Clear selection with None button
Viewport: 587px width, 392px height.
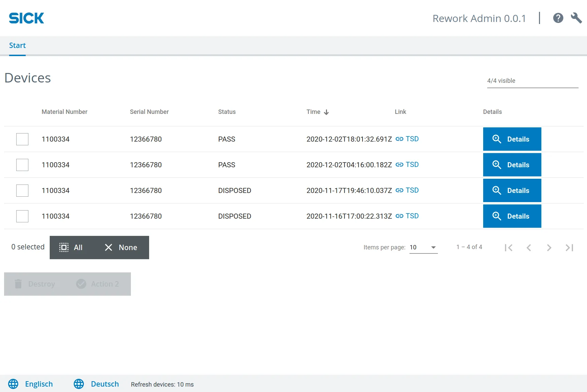(121, 247)
